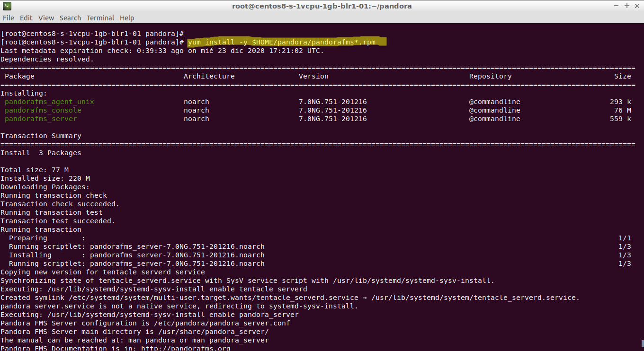Click the pandorafms_agent_unix package name
The image size is (644, 351).
tap(49, 102)
